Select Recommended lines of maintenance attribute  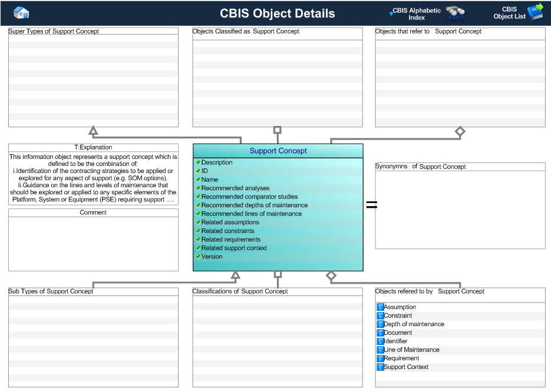coord(252,214)
